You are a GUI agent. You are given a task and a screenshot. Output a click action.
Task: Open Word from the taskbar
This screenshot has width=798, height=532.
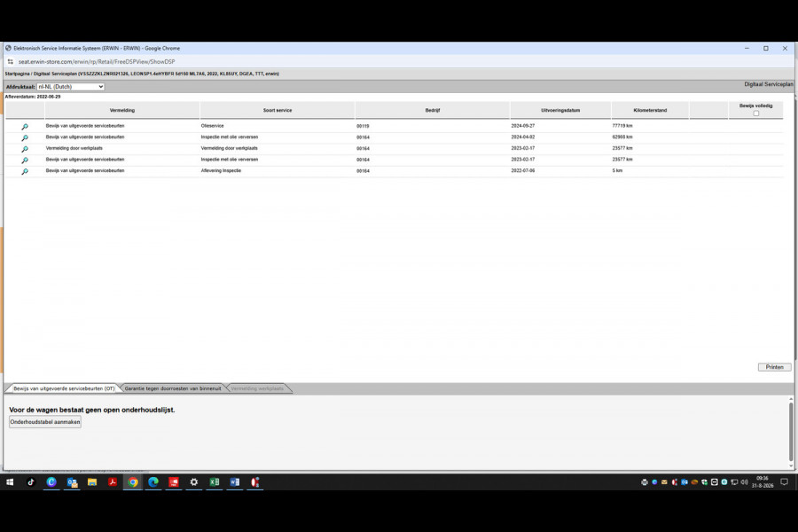click(x=235, y=481)
